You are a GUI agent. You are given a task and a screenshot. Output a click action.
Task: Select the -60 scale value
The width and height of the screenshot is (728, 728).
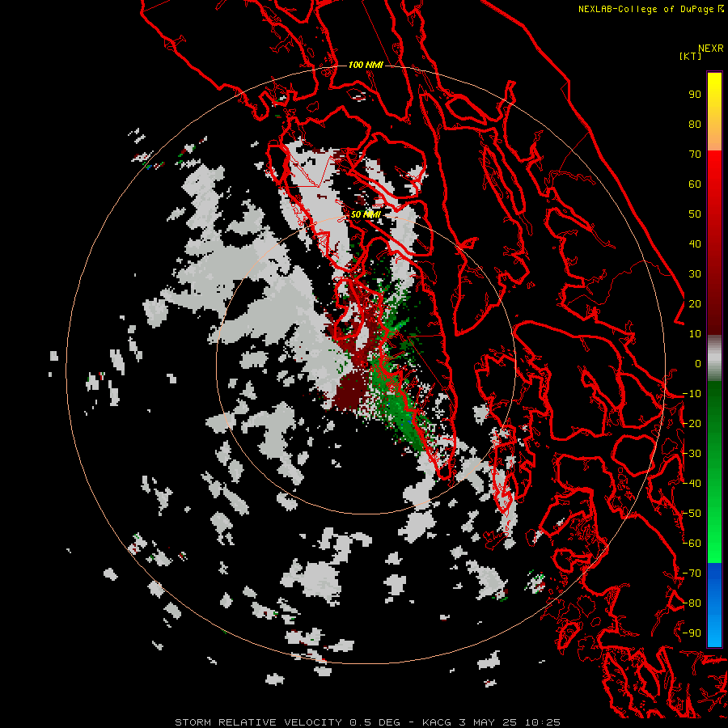point(692,544)
